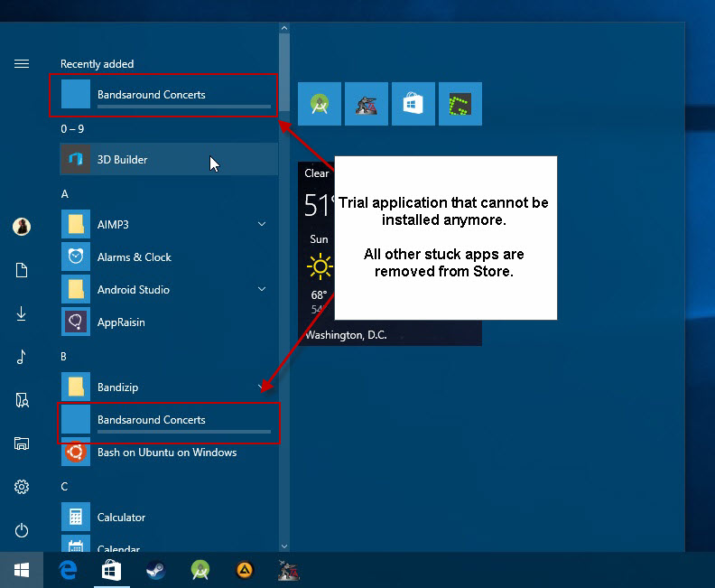Open the Documents sidebar icon
The image size is (715, 588).
point(22,270)
